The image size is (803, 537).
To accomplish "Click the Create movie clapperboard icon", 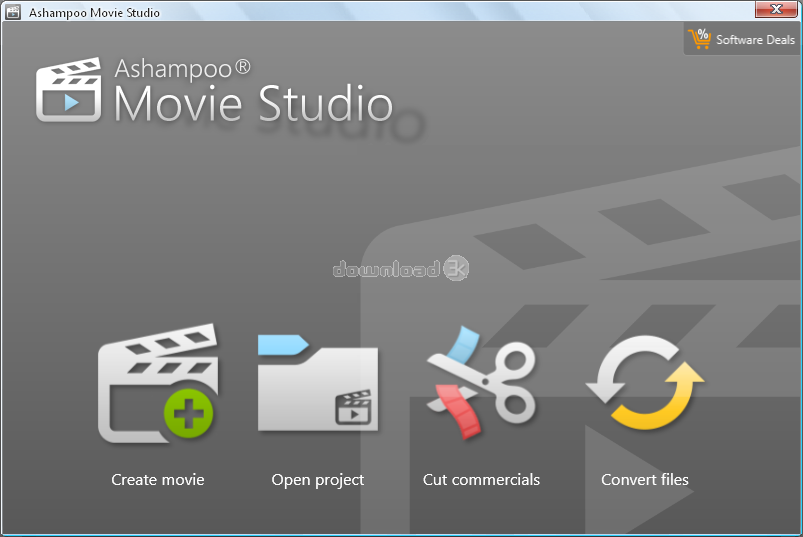I will click(158, 383).
